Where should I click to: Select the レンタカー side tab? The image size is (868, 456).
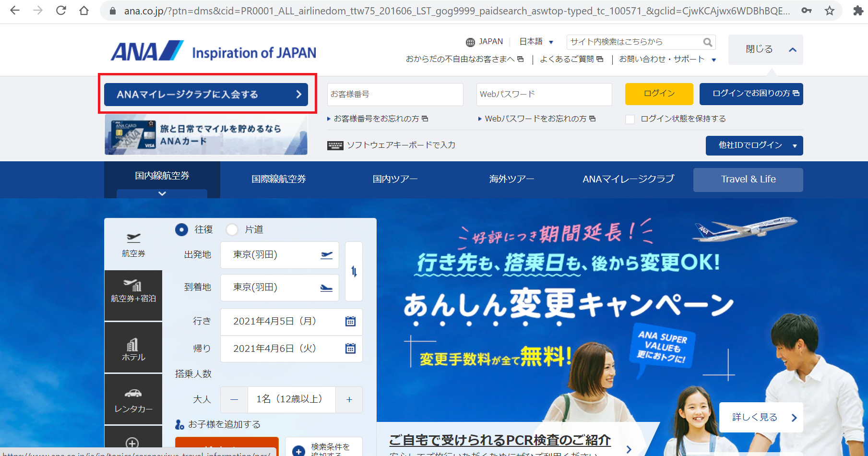point(133,399)
